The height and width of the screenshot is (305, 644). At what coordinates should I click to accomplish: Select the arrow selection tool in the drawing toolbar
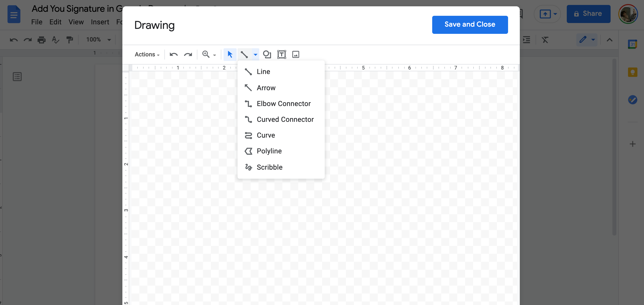coord(230,54)
